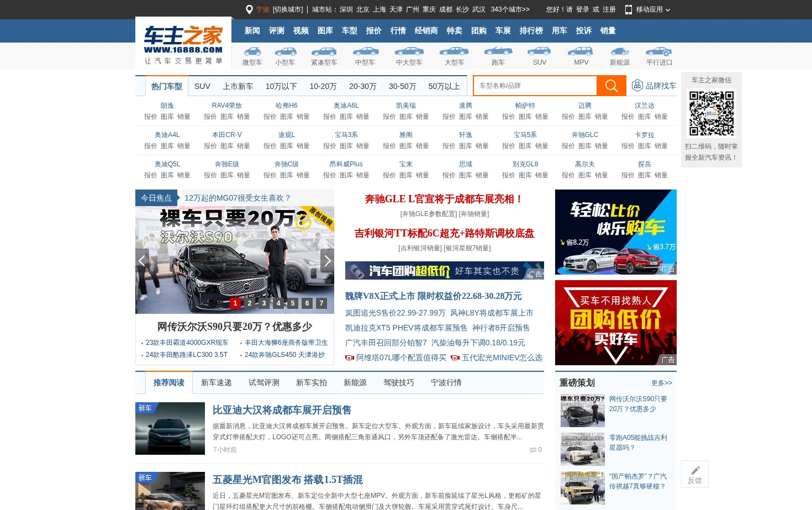Open the 朗逸 car model link
This screenshot has height=510, width=812.
[167, 106]
